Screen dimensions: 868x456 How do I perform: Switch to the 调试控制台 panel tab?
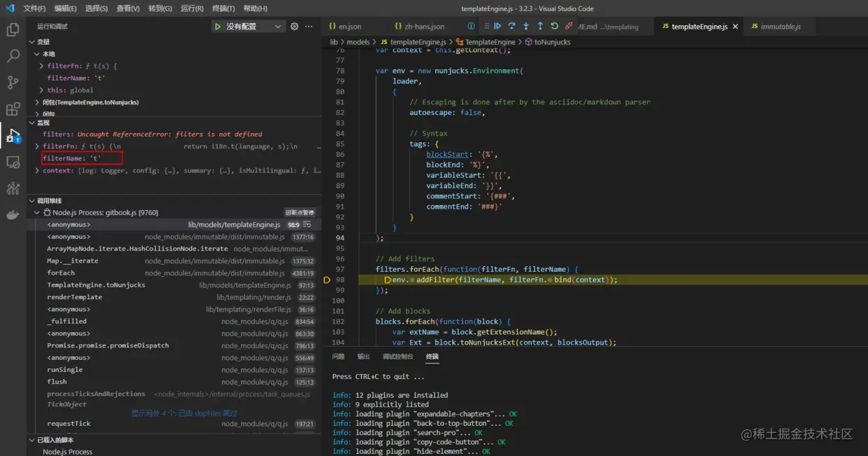point(398,357)
